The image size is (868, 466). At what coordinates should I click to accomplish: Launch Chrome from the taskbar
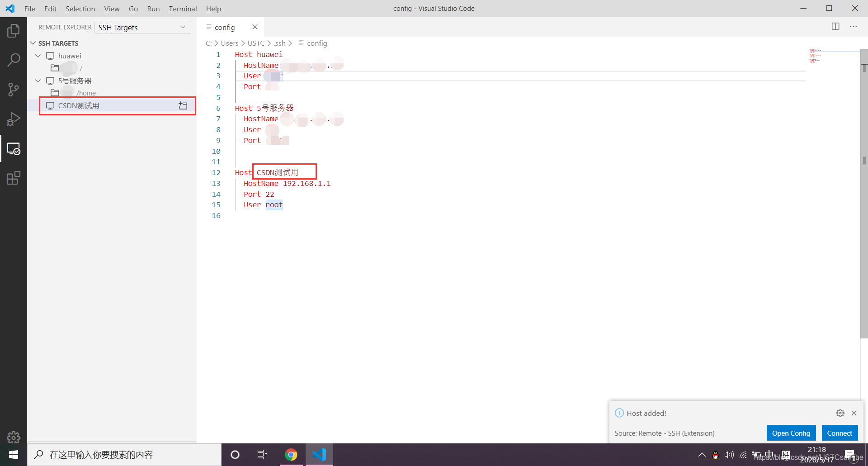[x=291, y=455]
